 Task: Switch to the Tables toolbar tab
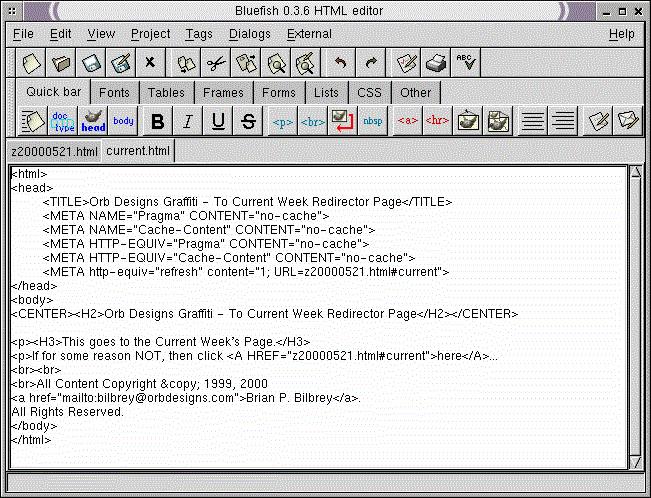[166, 93]
